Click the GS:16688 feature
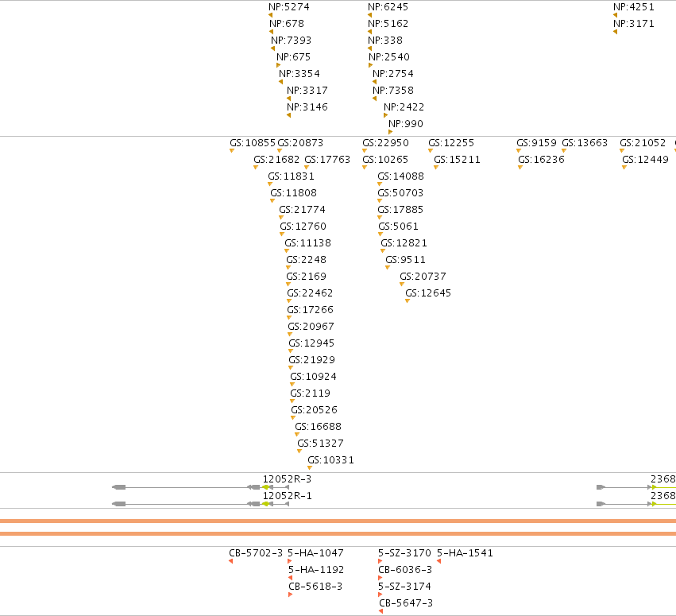 point(319,427)
